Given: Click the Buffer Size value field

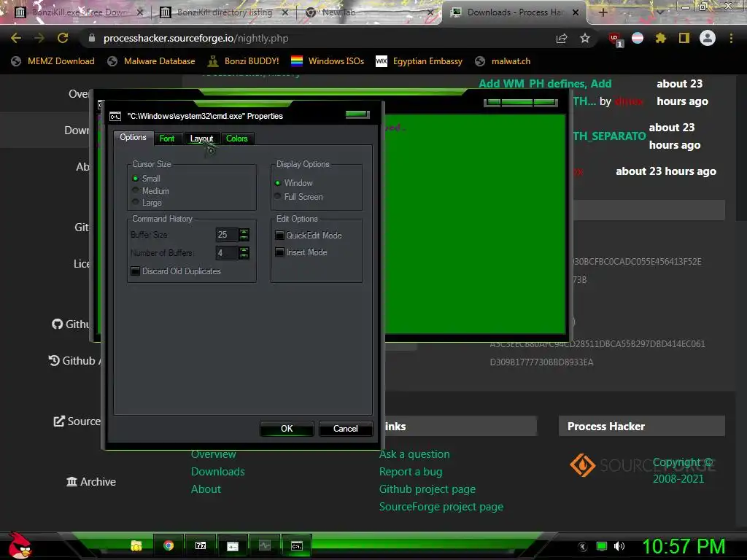Looking at the screenshot, I should pos(227,235).
